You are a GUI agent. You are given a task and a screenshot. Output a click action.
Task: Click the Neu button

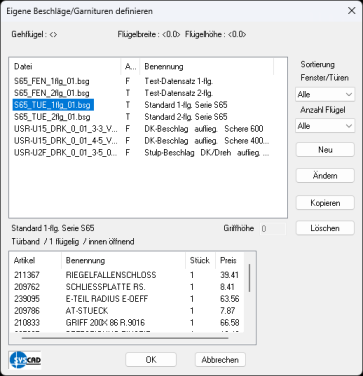(x=325, y=150)
